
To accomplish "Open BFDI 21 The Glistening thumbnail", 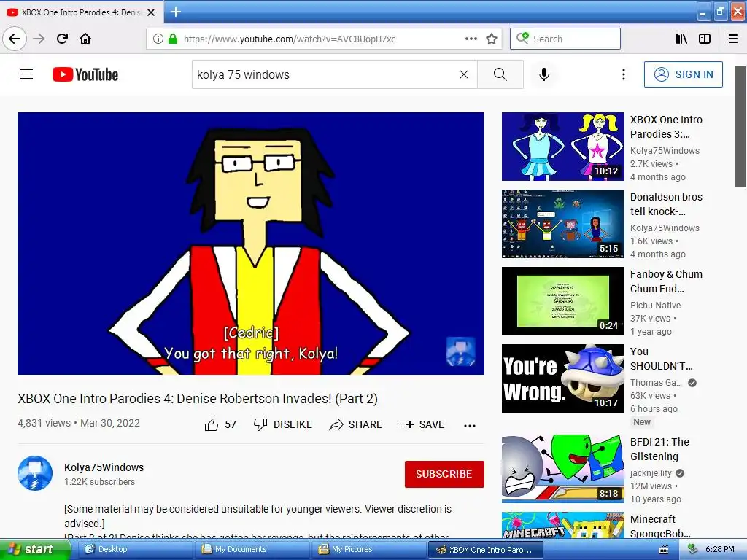I will (x=562, y=469).
